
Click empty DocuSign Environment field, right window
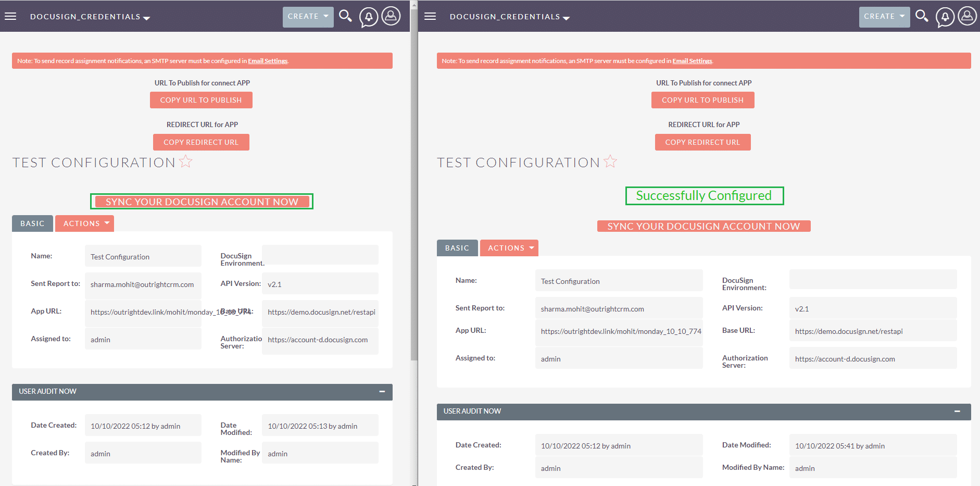click(873, 279)
